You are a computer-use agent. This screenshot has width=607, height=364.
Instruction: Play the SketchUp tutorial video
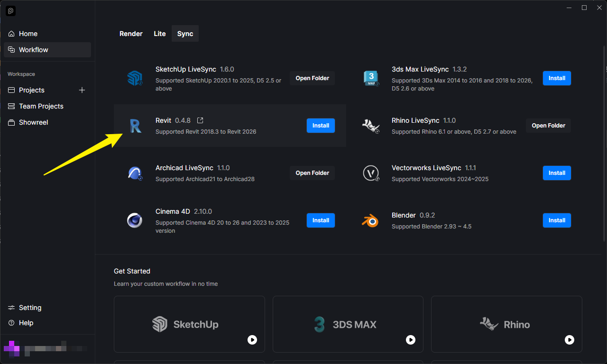tap(252, 340)
